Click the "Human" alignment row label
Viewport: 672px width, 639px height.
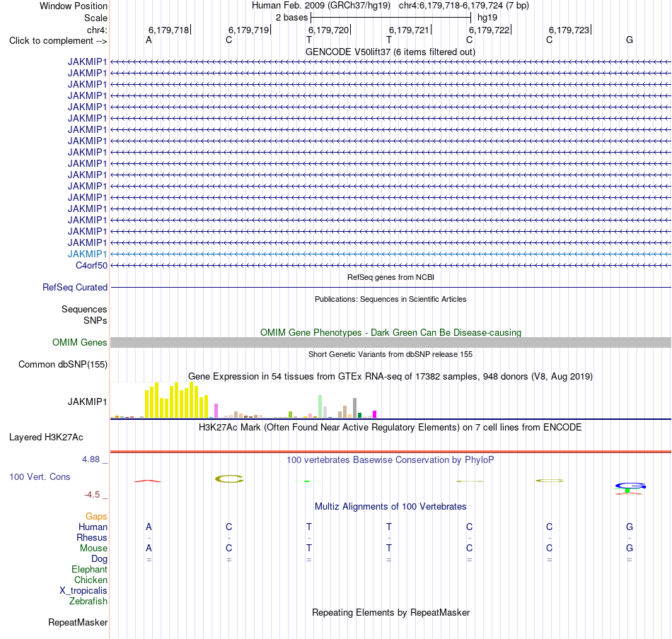click(x=93, y=527)
